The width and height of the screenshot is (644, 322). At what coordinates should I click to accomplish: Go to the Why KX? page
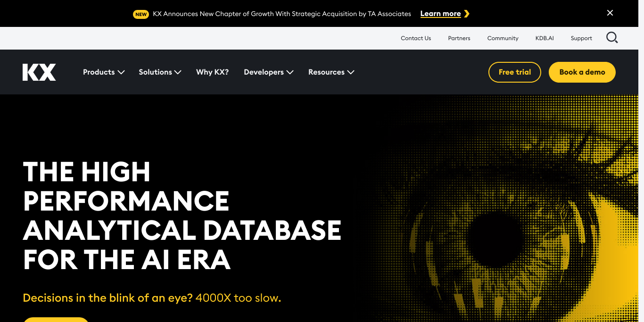pos(212,72)
